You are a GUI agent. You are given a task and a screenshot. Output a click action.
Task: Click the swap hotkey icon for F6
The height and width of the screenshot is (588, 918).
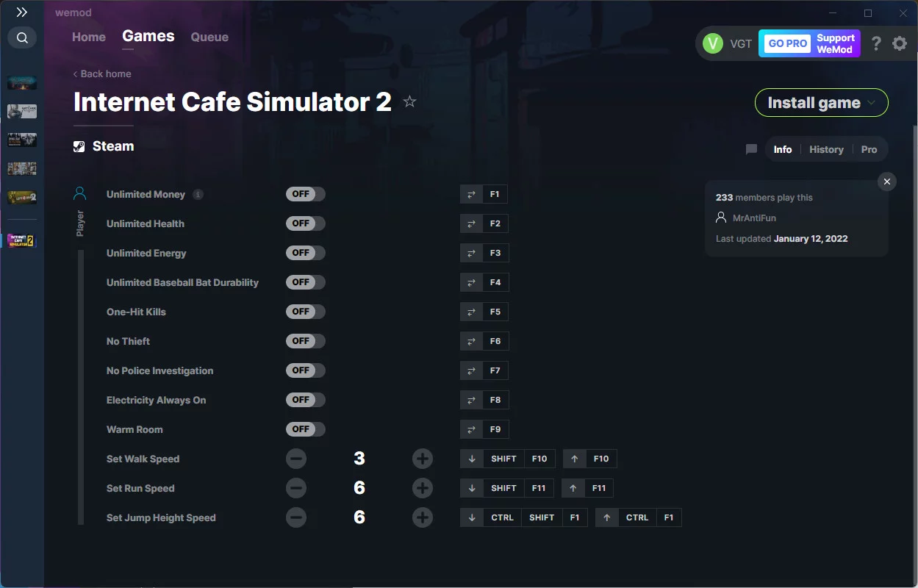point(471,342)
